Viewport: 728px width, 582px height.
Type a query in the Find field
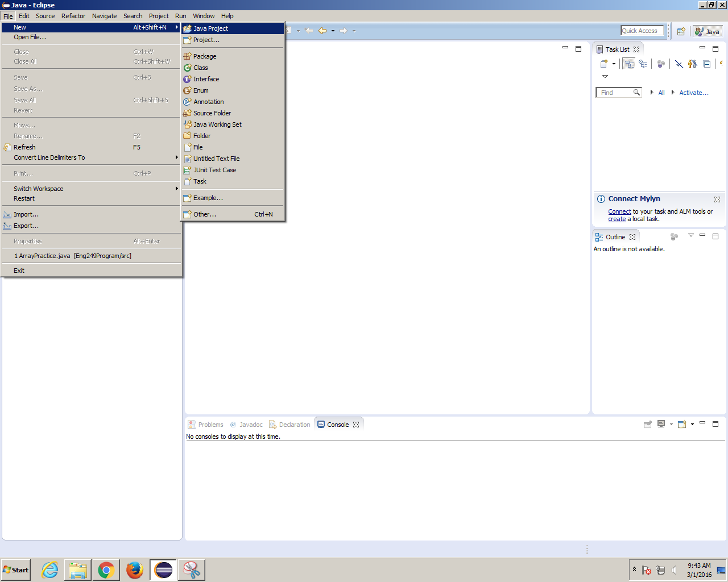tap(615, 92)
